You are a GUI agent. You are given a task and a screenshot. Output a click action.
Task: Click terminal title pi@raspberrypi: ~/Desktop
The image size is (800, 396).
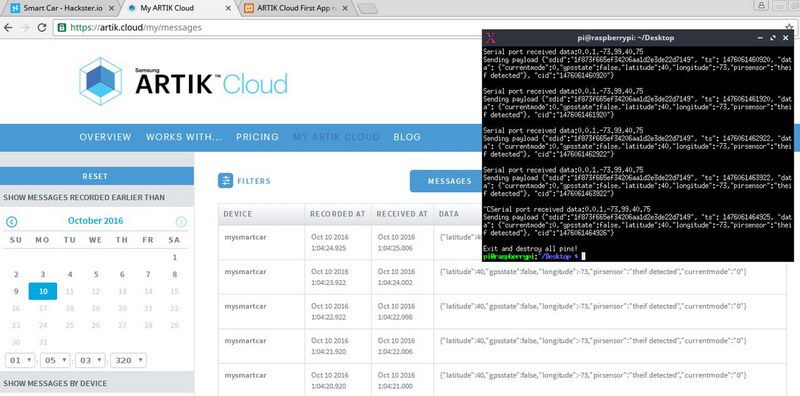[626, 38]
